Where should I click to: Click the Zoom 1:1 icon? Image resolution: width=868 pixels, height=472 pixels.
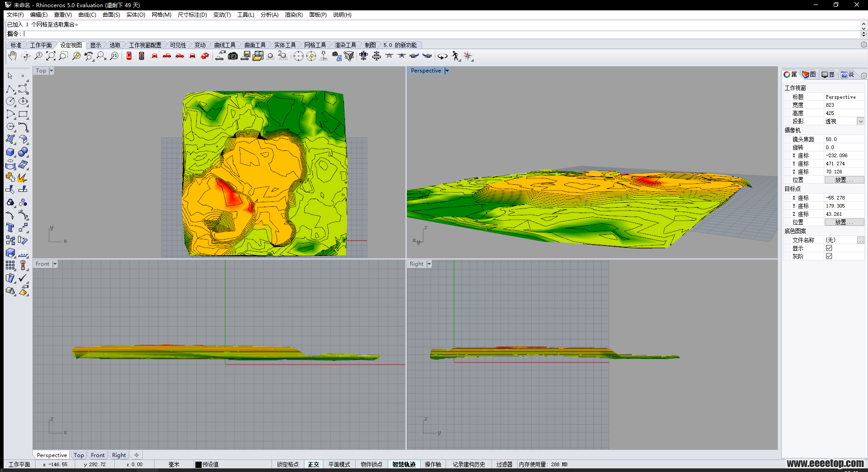coord(114,56)
